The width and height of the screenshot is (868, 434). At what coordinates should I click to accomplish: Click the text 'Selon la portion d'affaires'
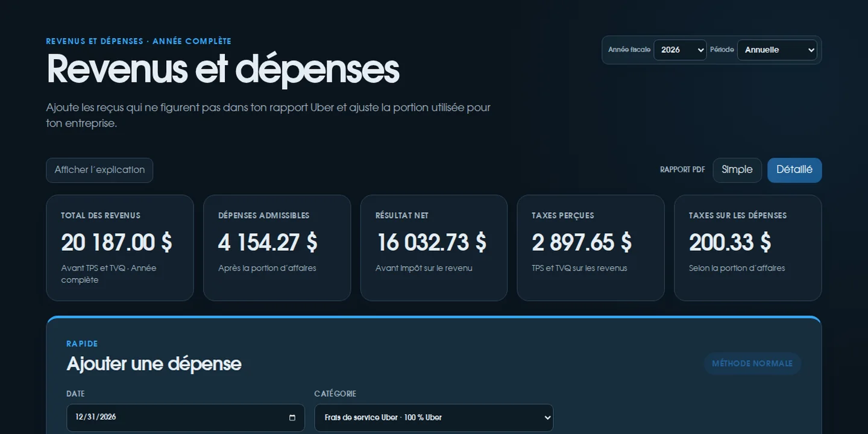pyautogui.click(x=737, y=268)
